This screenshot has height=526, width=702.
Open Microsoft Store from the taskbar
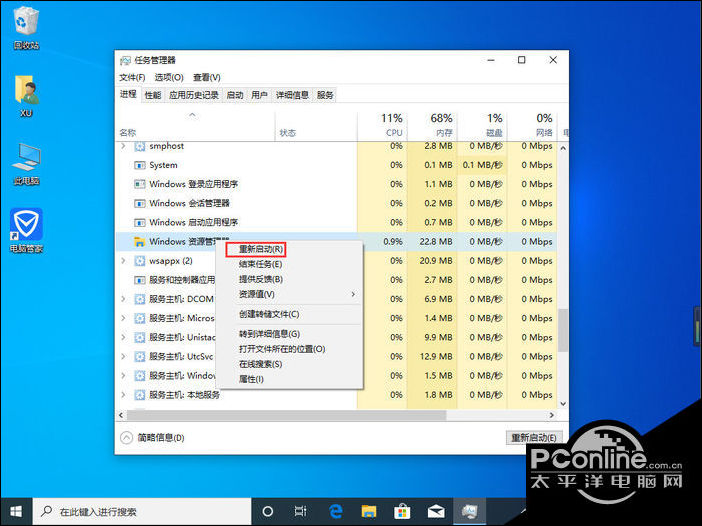pyautogui.click(x=402, y=511)
